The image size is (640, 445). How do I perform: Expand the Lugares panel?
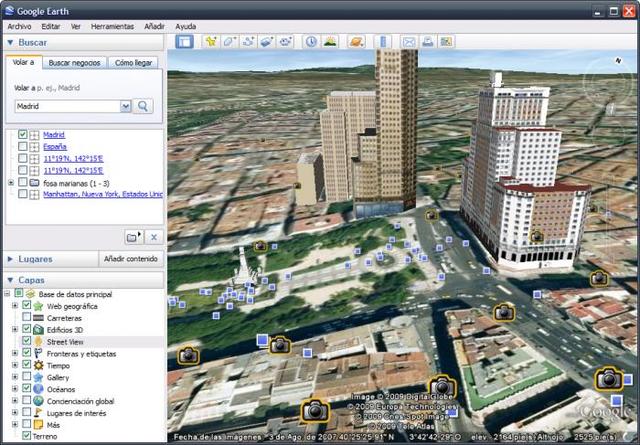point(10,259)
